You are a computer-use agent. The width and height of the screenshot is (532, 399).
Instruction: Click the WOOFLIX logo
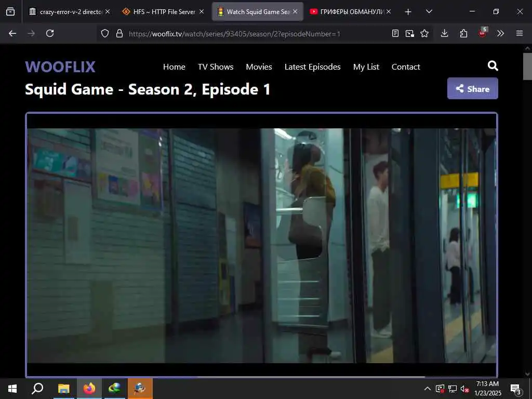click(60, 67)
